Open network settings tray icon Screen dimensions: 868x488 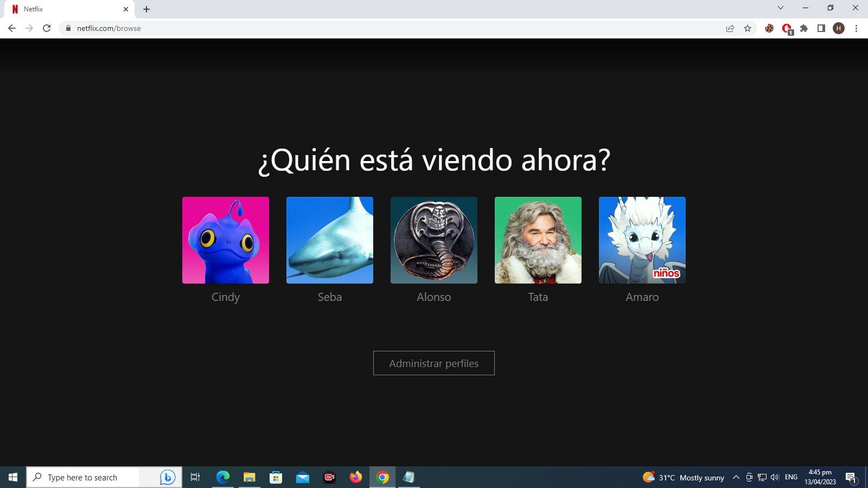(x=762, y=477)
